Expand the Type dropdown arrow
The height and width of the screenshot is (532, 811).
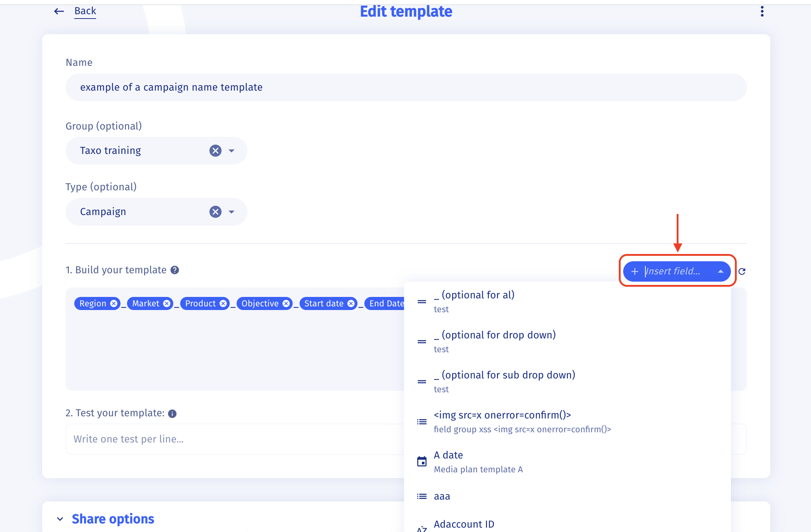(x=232, y=212)
